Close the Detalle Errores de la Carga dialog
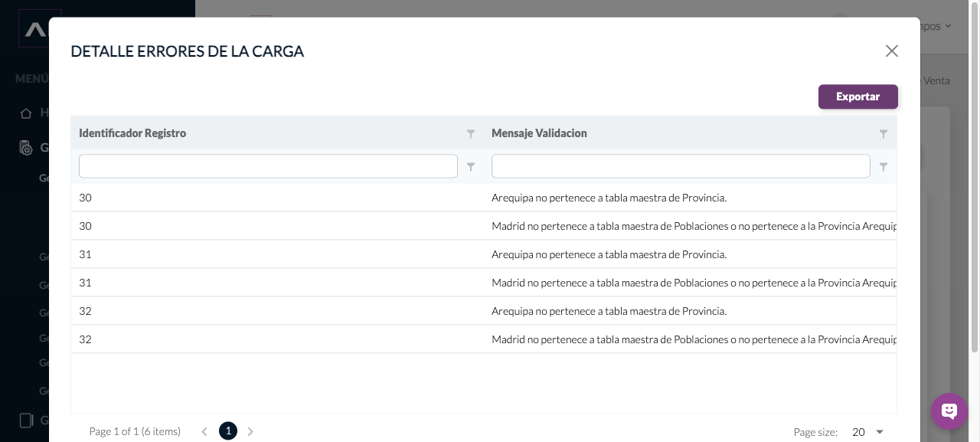 [891, 51]
